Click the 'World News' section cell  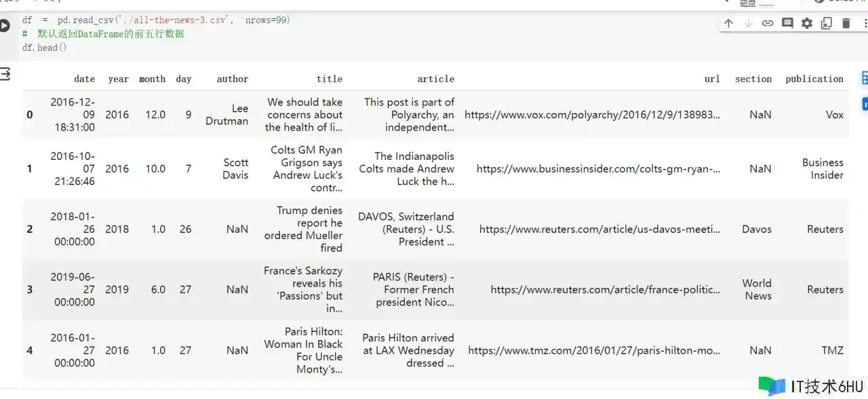click(x=757, y=289)
